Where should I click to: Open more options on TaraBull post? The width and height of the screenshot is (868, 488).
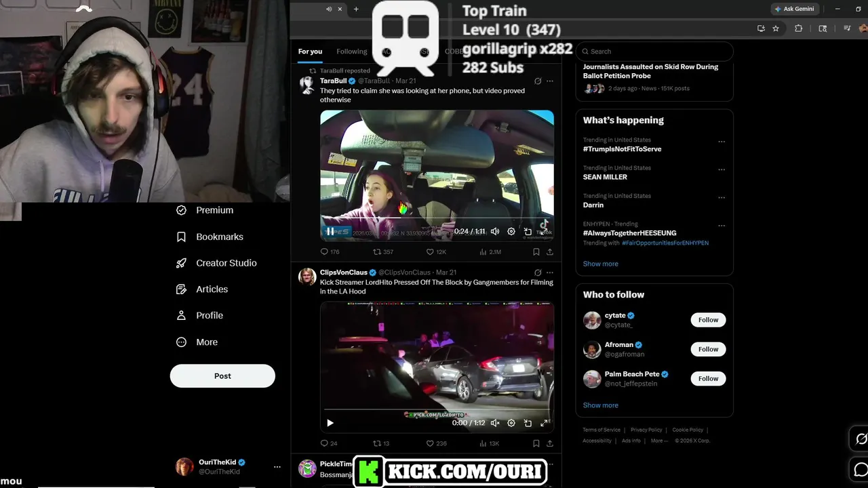tap(550, 81)
